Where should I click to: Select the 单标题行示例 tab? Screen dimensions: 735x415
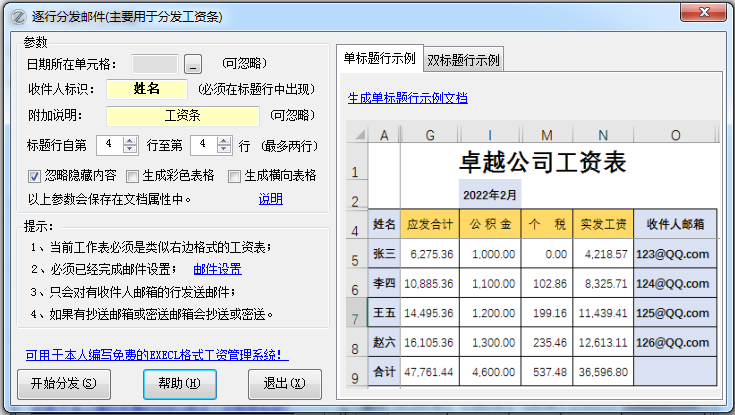(x=379, y=58)
